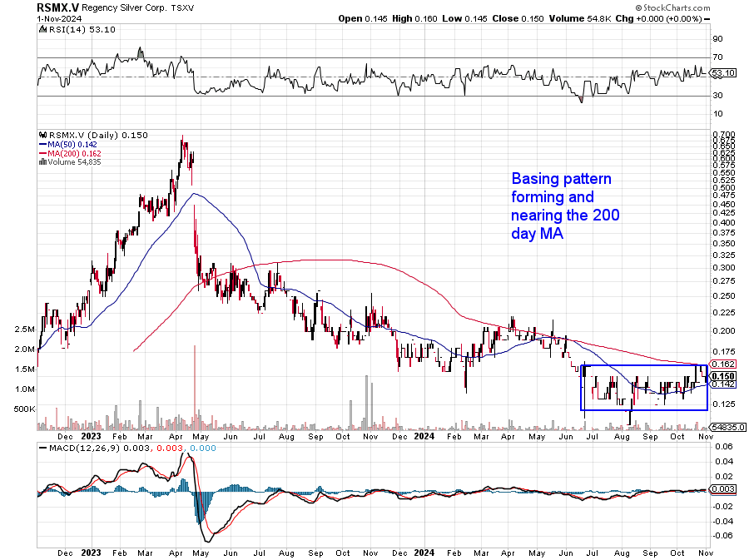749x560 pixels.
Task: Click the 30 oversold label on the RSI axis
Action: (717, 96)
